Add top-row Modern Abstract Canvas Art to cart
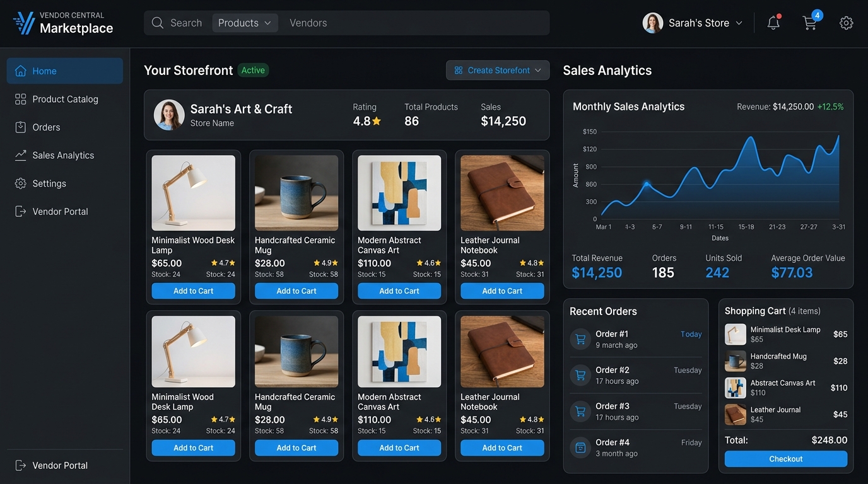Viewport: 868px width, 484px height. [399, 291]
